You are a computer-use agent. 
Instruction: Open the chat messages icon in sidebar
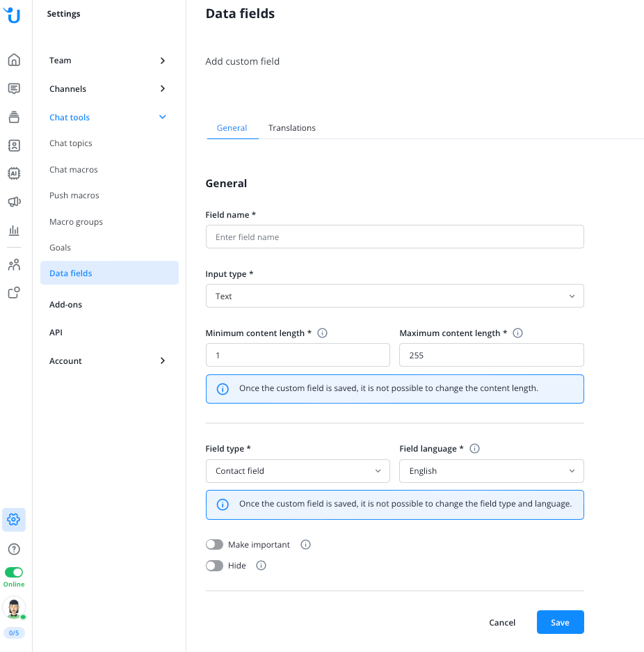coord(14,88)
